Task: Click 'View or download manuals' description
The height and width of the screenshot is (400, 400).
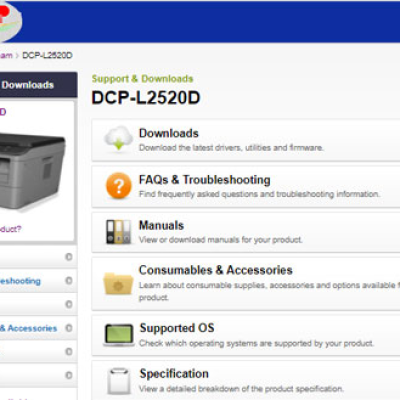Action: 220,240
